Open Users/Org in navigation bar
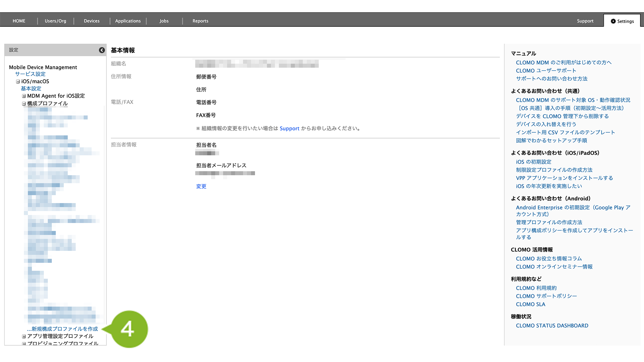Screen dimensions: 644x362 tap(55, 21)
